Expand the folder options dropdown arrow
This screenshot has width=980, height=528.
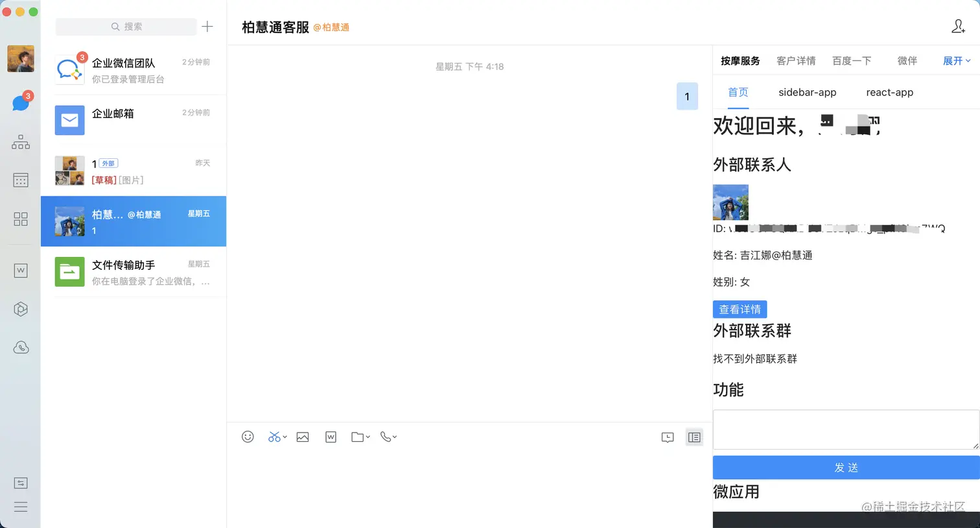point(367,437)
